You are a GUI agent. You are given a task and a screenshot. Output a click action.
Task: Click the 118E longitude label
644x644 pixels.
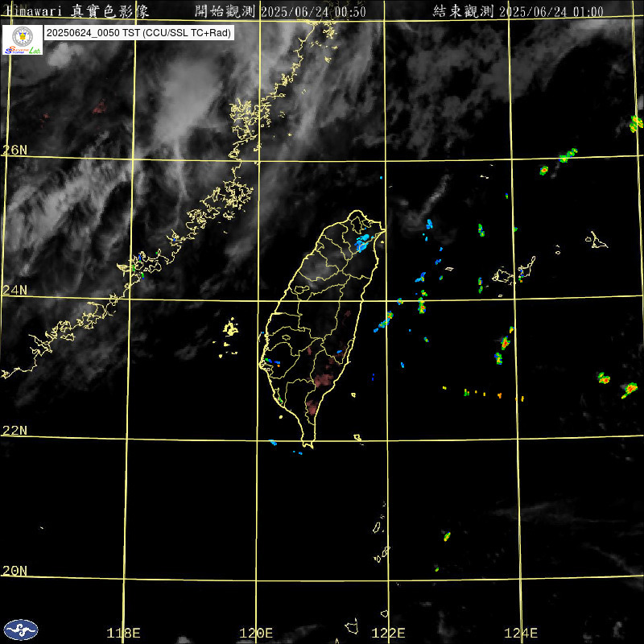point(123,634)
